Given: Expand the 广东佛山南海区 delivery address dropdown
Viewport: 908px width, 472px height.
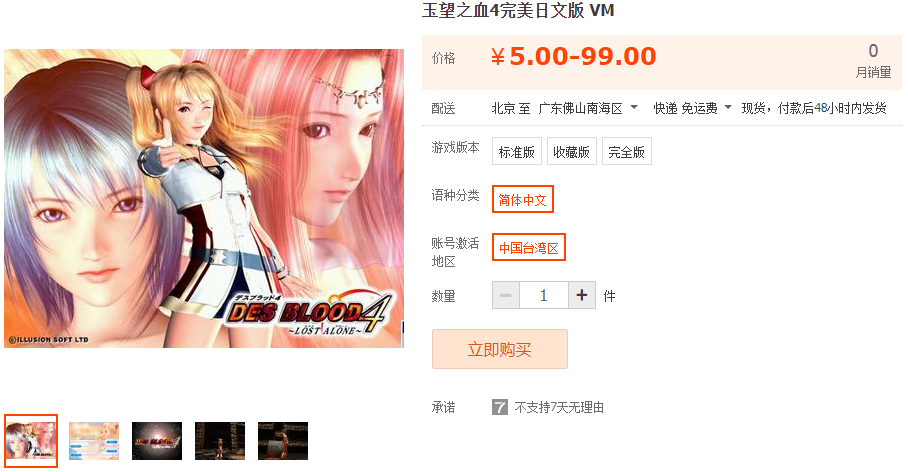Looking at the screenshot, I should click(x=588, y=108).
